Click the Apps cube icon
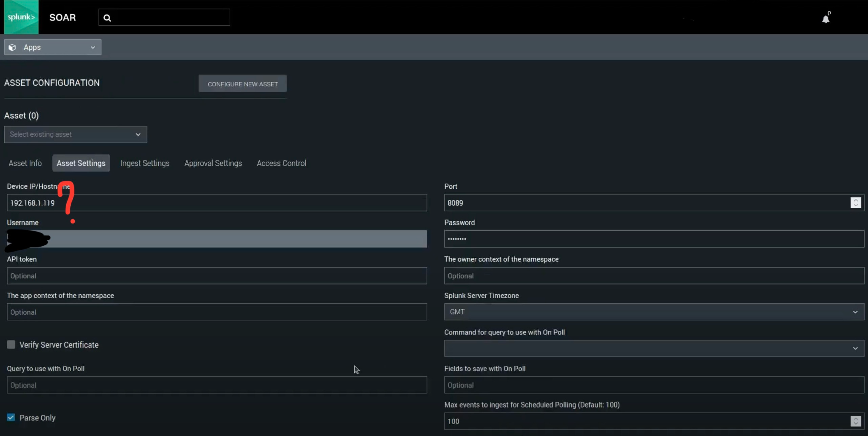Viewport: 868px width, 436px height. coord(13,47)
